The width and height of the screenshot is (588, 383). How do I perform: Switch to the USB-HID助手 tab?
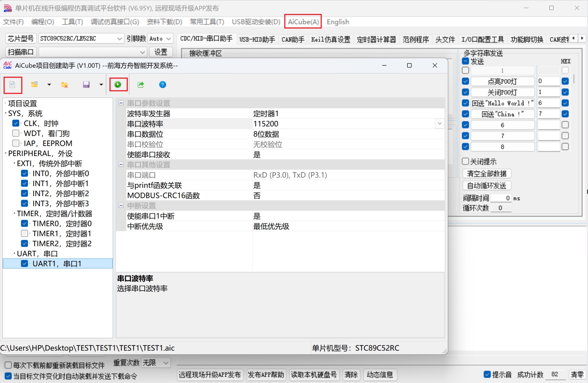(x=257, y=40)
